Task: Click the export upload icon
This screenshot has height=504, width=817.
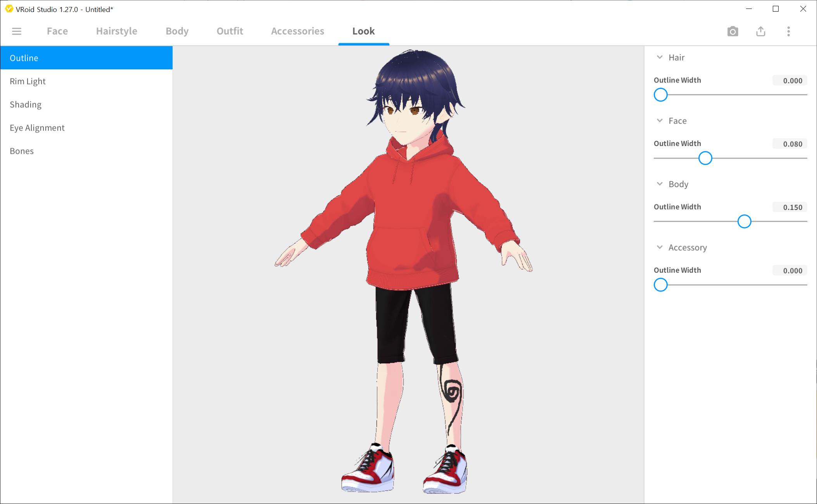Action: 760,31
